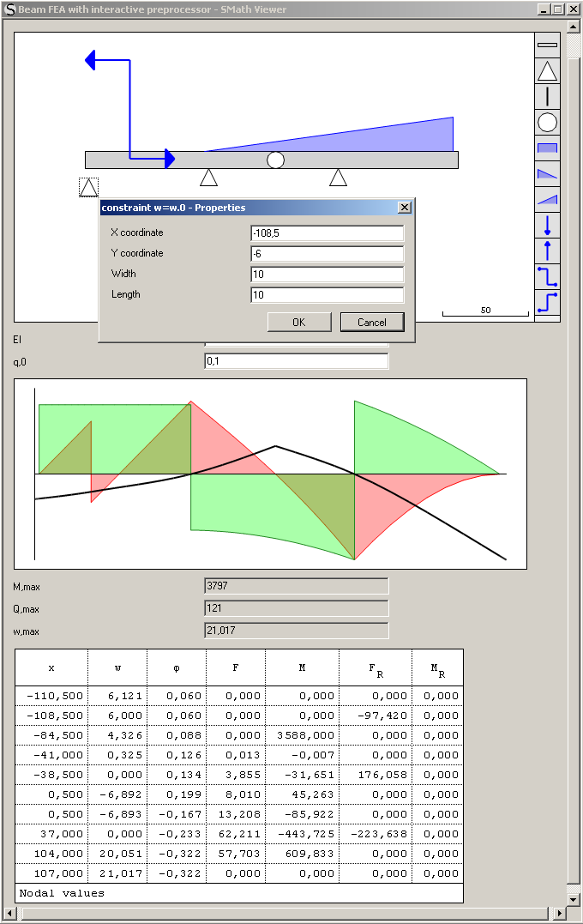Click the X coordinate input field
Image resolution: width=583 pixels, height=924 pixels.
point(327,233)
